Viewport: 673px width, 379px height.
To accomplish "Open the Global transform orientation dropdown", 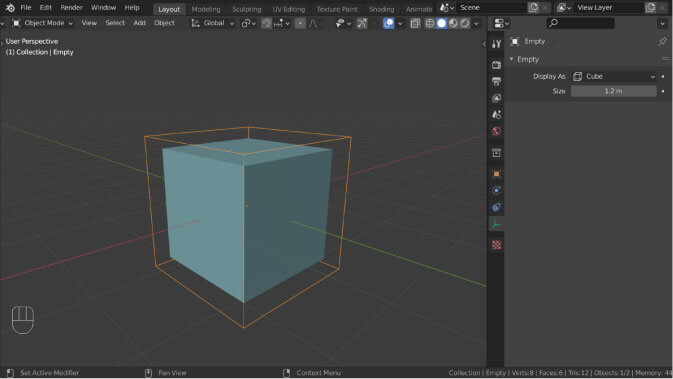I will pos(213,23).
